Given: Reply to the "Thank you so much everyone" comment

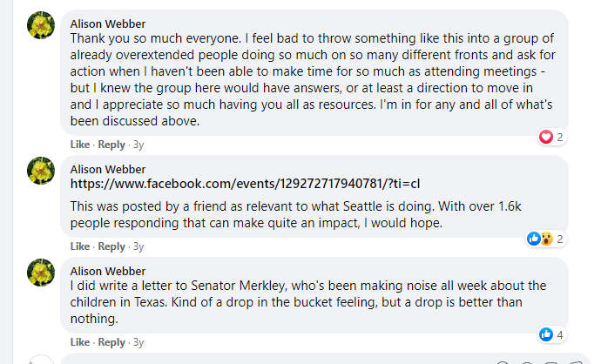Looking at the screenshot, I should coord(111,145).
